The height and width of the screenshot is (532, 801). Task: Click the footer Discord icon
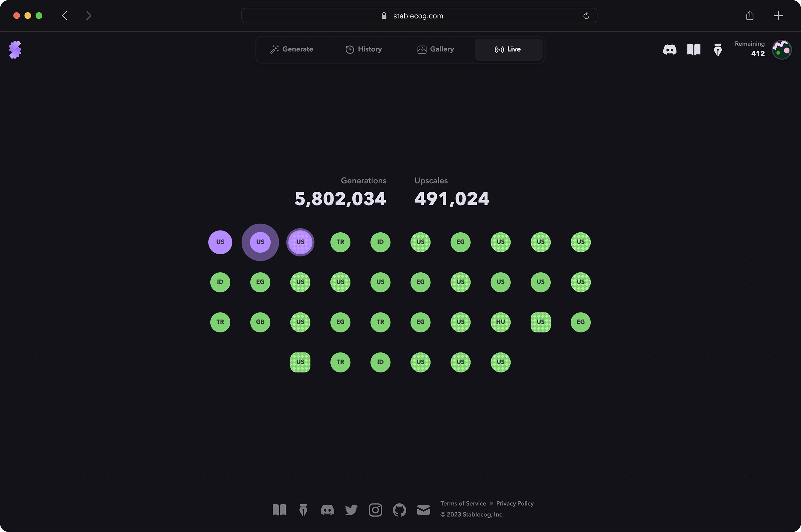click(327, 509)
